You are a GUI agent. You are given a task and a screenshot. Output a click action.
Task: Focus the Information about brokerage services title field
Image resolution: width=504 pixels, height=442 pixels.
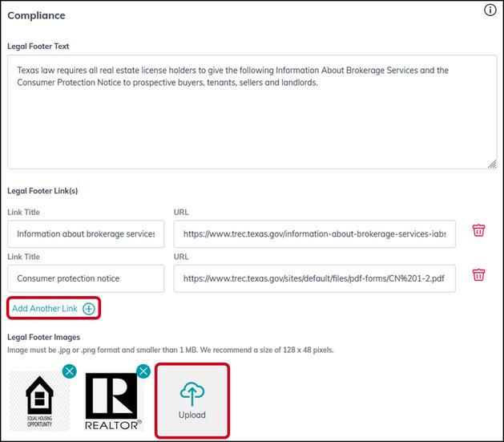pos(86,234)
